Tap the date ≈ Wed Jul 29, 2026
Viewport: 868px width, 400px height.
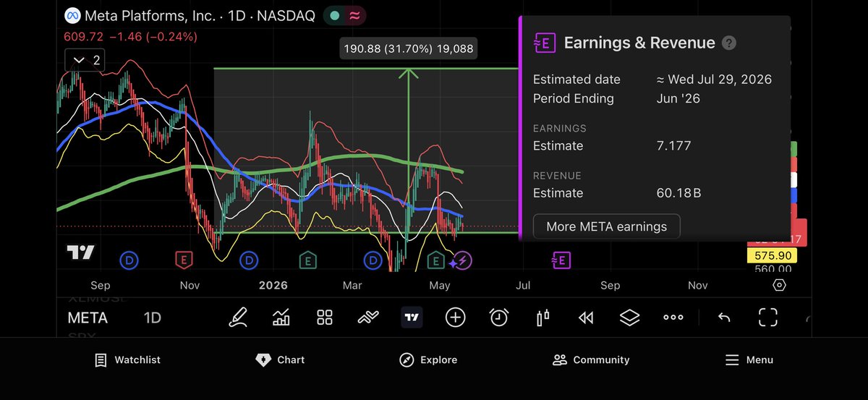click(713, 80)
